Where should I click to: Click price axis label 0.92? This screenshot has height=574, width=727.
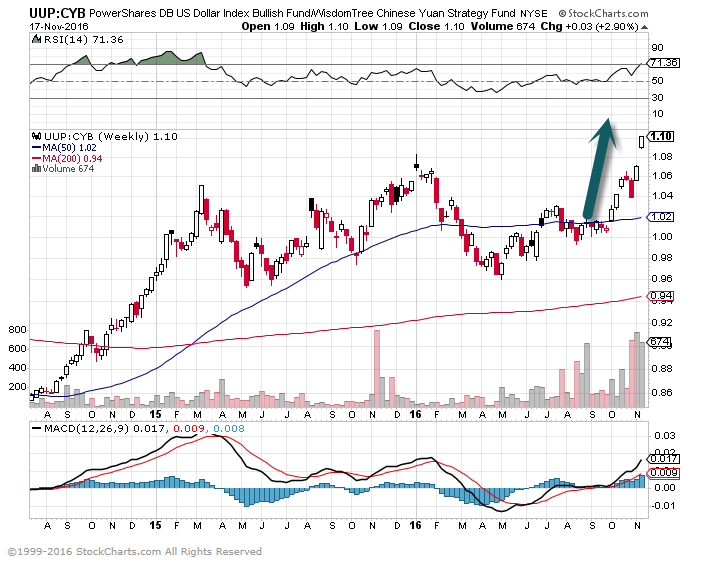click(662, 322)
